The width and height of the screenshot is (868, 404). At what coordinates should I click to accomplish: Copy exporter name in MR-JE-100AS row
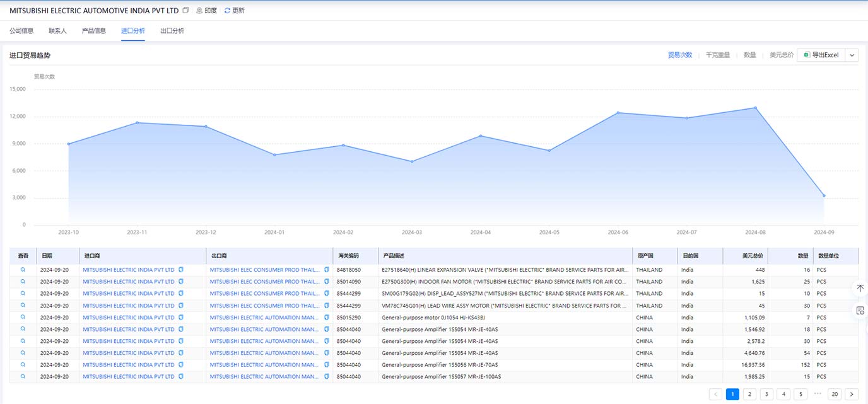point(327,377)
